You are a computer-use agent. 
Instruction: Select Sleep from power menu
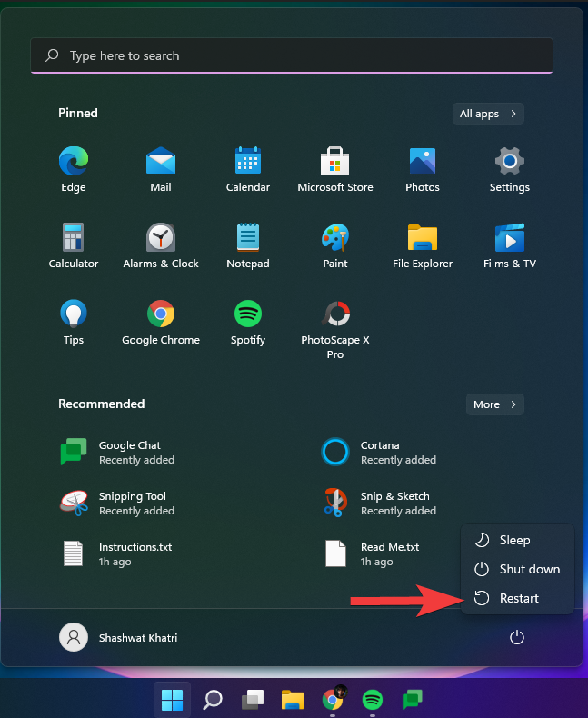[x=517, y=540]
